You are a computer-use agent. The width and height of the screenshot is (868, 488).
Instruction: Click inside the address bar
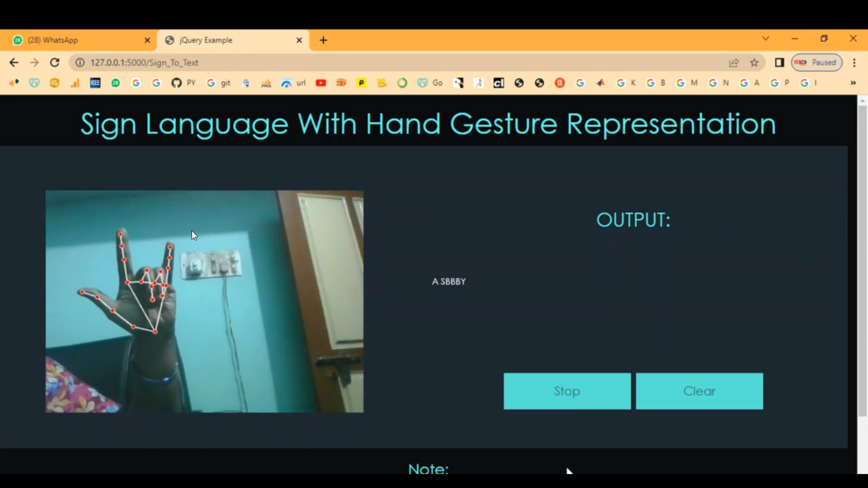click(x=347, y=62)
